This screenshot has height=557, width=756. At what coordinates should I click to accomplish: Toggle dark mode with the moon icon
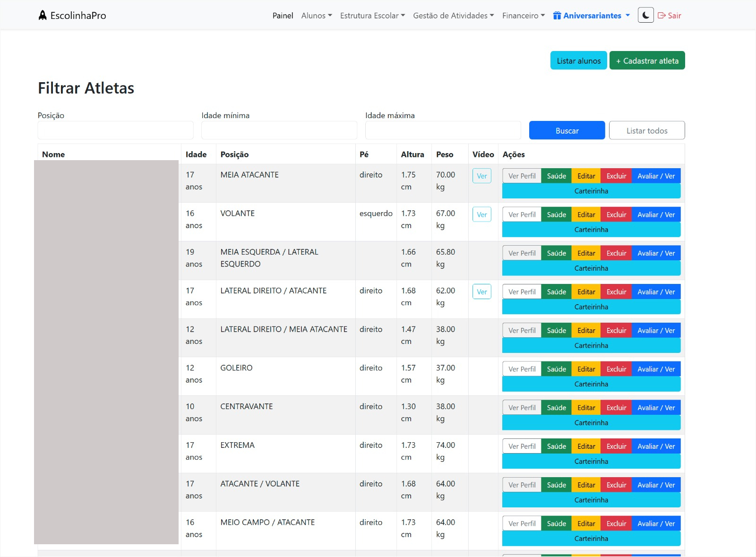click(x=645, y=15)
